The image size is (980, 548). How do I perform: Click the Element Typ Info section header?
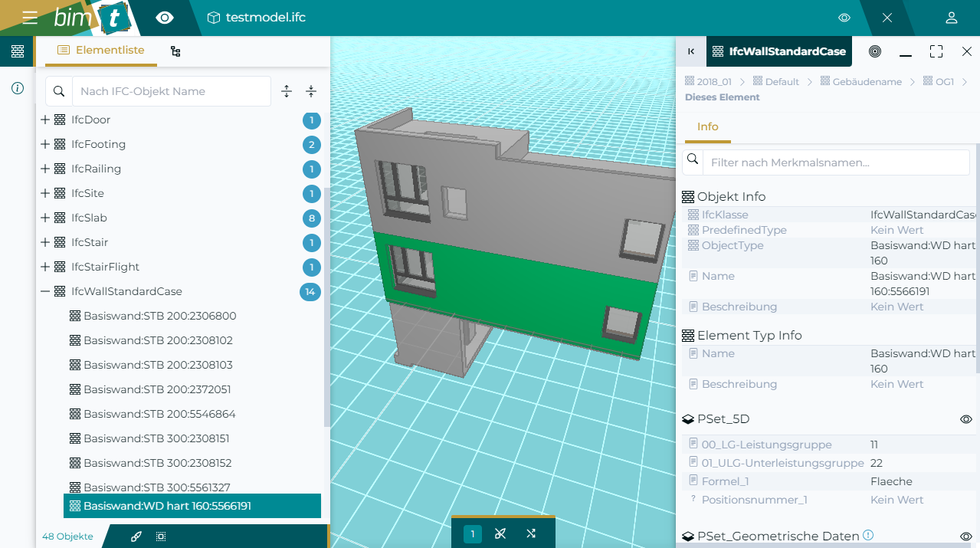click(742, 335)
